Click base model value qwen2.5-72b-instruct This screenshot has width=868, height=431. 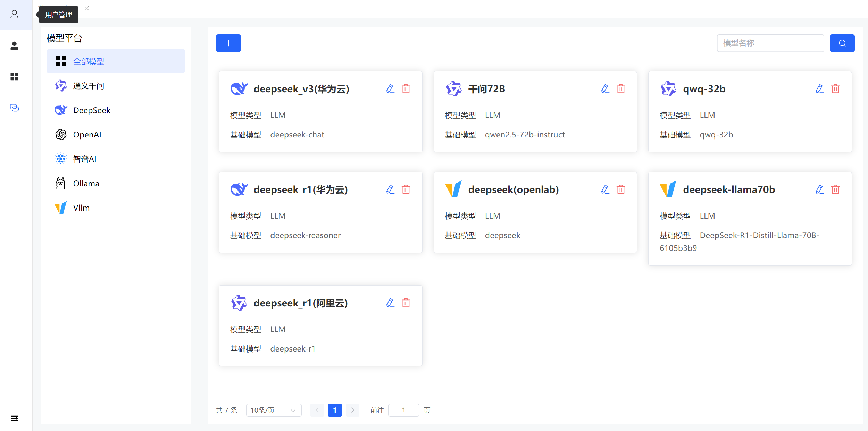525,135
